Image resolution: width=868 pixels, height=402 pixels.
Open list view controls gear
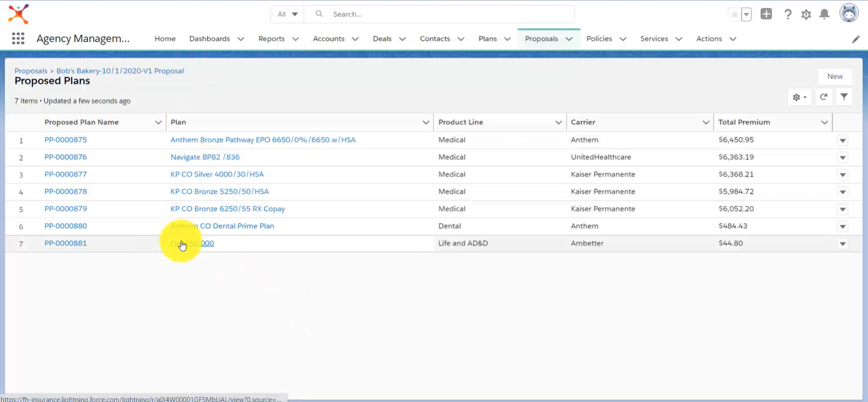[799, 97]
